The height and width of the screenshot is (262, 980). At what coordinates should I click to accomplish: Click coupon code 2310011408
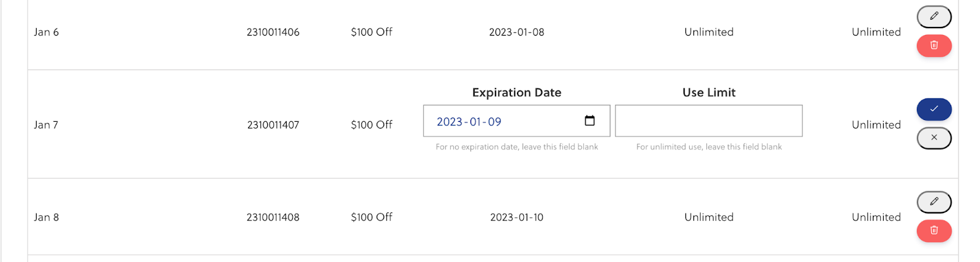click(x=273, y=217)
